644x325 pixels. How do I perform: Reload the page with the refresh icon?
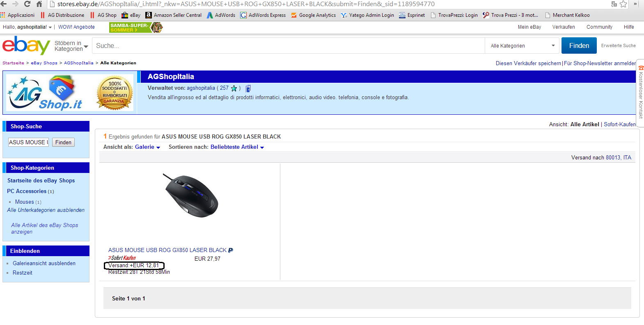tap(28, 4)
